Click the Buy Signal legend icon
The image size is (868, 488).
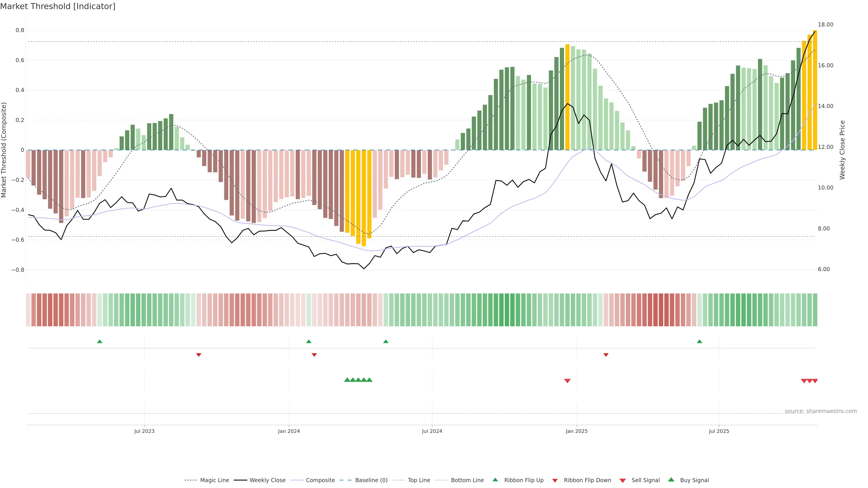pos(671,480)
